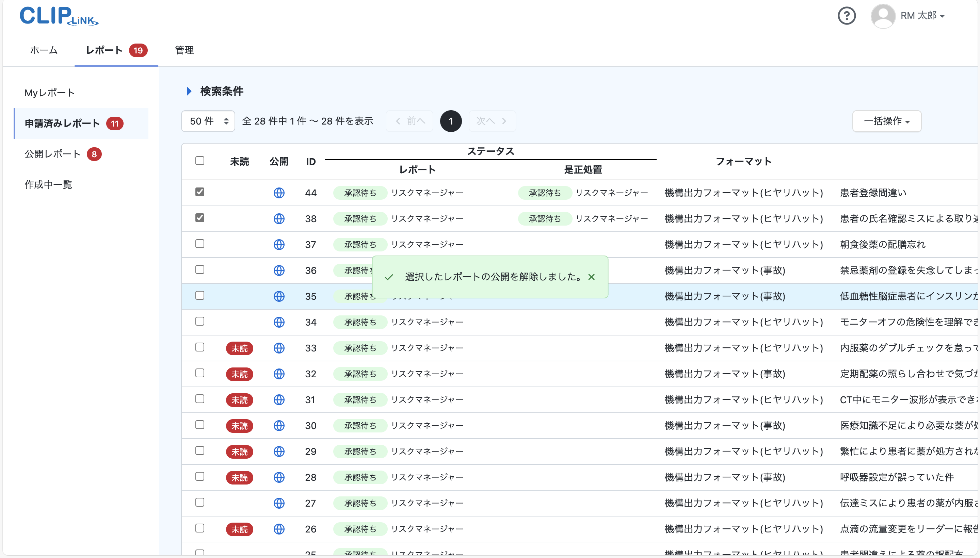Check the checkbox for report 35
The width and height of the screenshot is (980, 558).
tap(200, 295)
